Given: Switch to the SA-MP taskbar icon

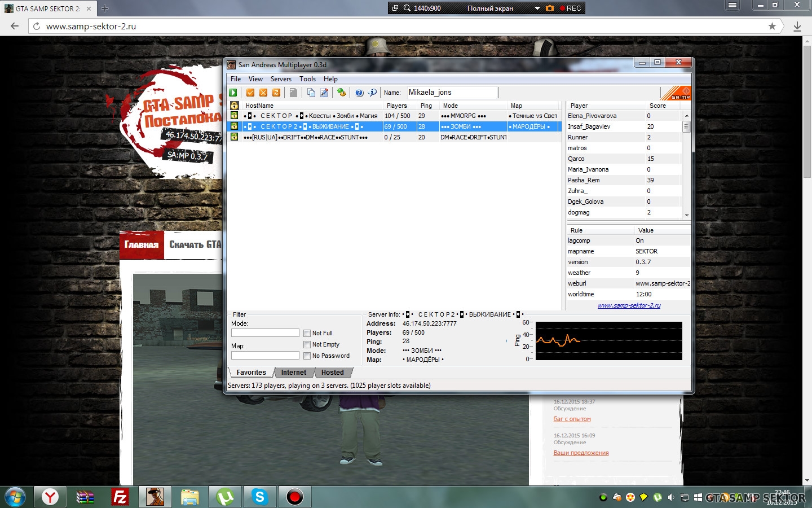Looking at the screenshot, I should coord(155,497).
